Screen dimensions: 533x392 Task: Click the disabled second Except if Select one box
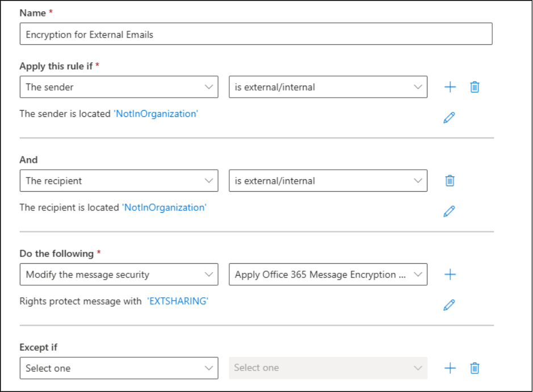(x=328, y=368)
